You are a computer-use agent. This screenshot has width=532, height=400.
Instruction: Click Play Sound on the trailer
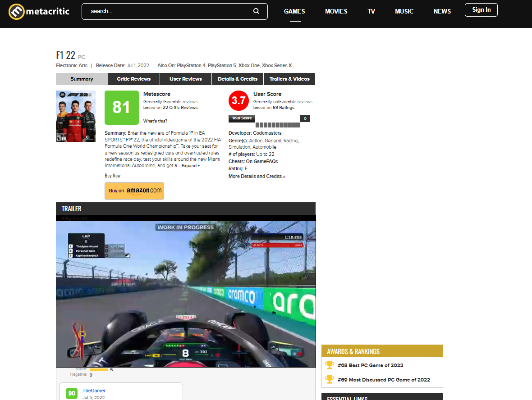74,218
